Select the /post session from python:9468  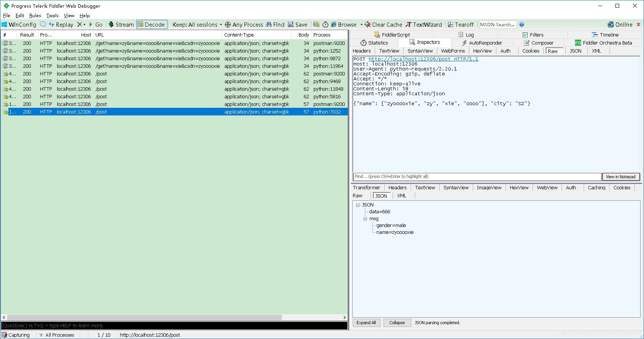point(174,81)
